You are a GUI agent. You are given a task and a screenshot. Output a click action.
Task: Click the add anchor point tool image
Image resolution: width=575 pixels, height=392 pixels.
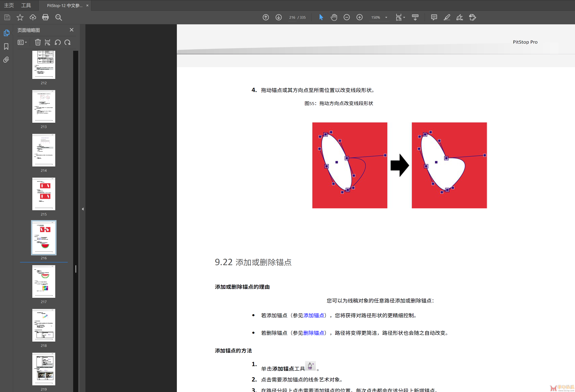point(310,366)
